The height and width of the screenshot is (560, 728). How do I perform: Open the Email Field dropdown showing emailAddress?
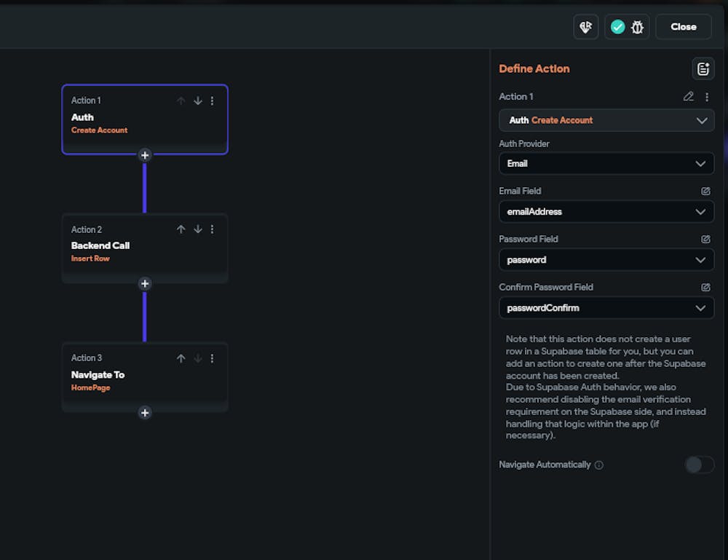pyautogui.click(x=606, y=212)
